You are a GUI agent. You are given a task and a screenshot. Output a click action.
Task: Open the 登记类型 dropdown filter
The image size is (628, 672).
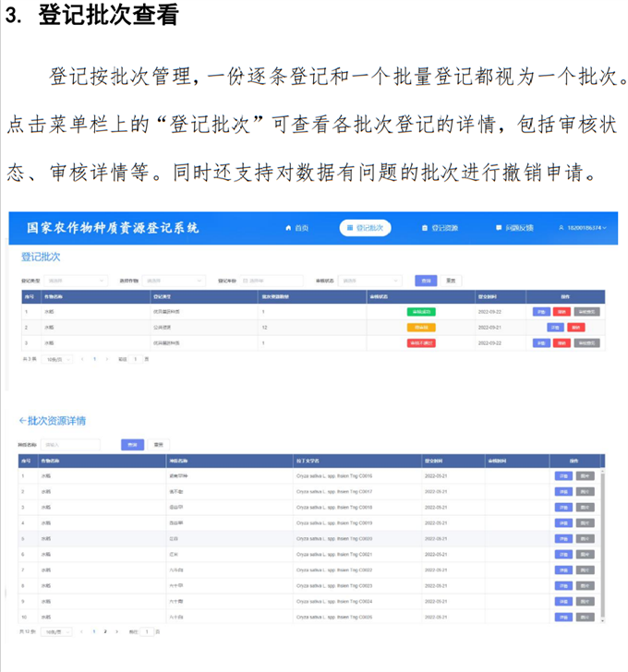(x=76, y=281)
